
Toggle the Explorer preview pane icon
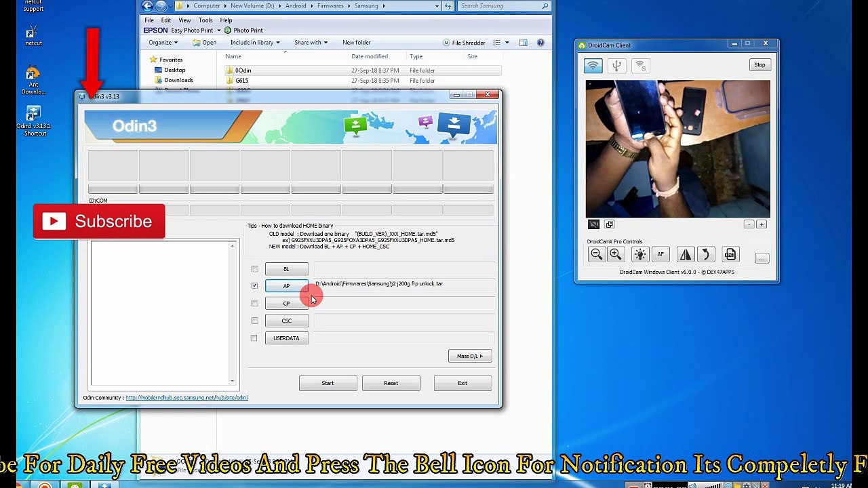tap(523, 43)
